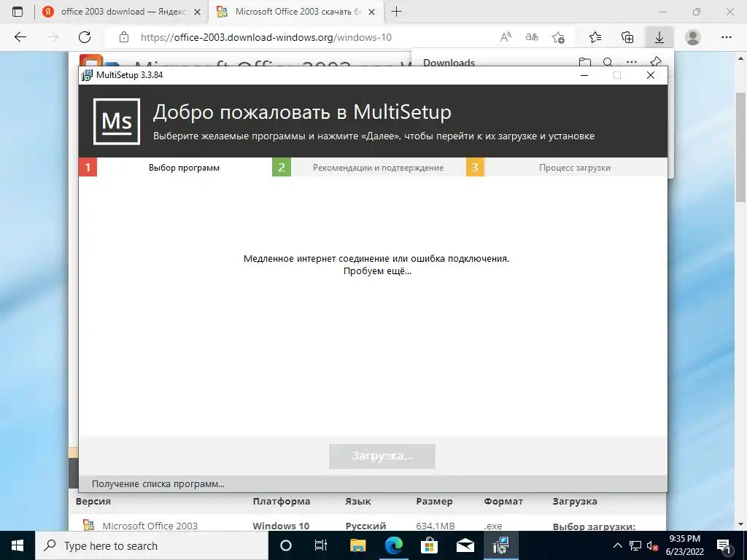Open Task View on the taskbar
The width and height of the screenshot is (747, 560).
pyautogui.click(x=321, y=545)
